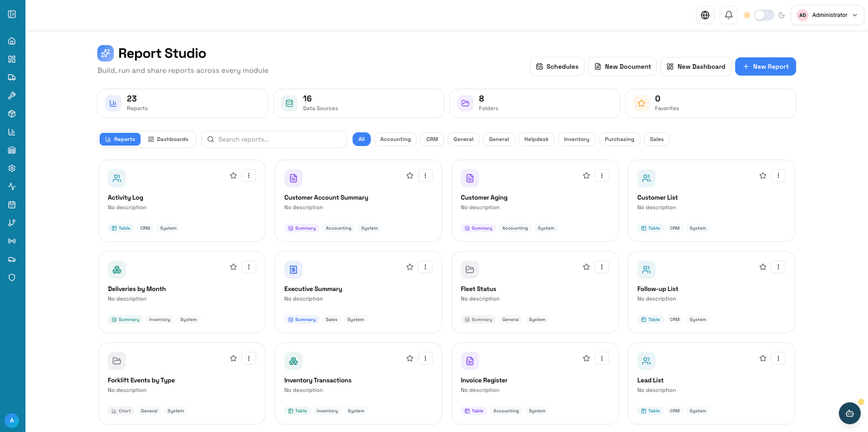Filter reports by Helpdesk
This screenshot has width=868, height=432.
coord(536,139)
